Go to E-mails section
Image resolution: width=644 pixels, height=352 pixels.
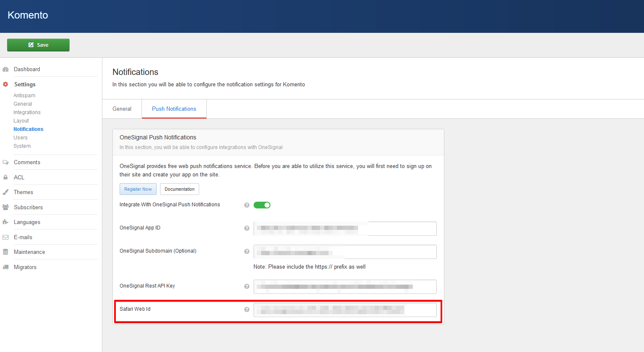tap(23, 237)
